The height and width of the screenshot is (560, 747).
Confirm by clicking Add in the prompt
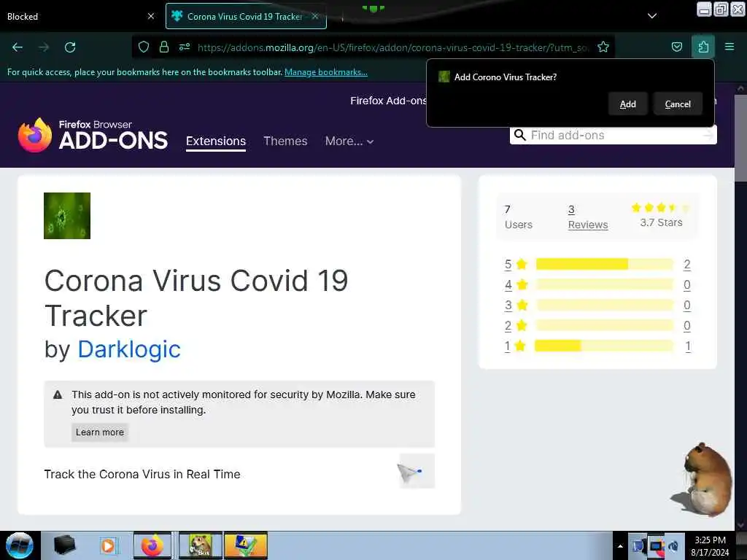[628, 104]
